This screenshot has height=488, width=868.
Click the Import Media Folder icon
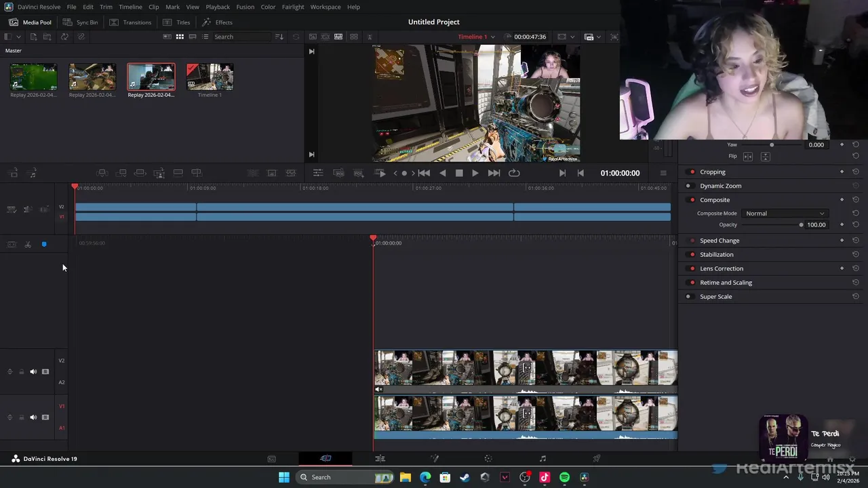(x=48, y=37)
